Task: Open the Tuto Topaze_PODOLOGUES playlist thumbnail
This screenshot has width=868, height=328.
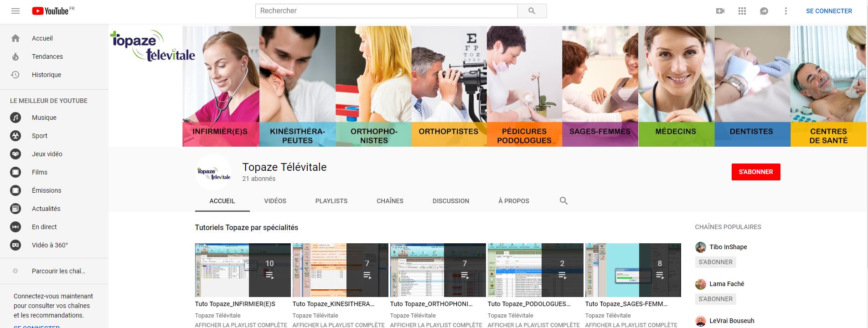Action: click(536, 270)
